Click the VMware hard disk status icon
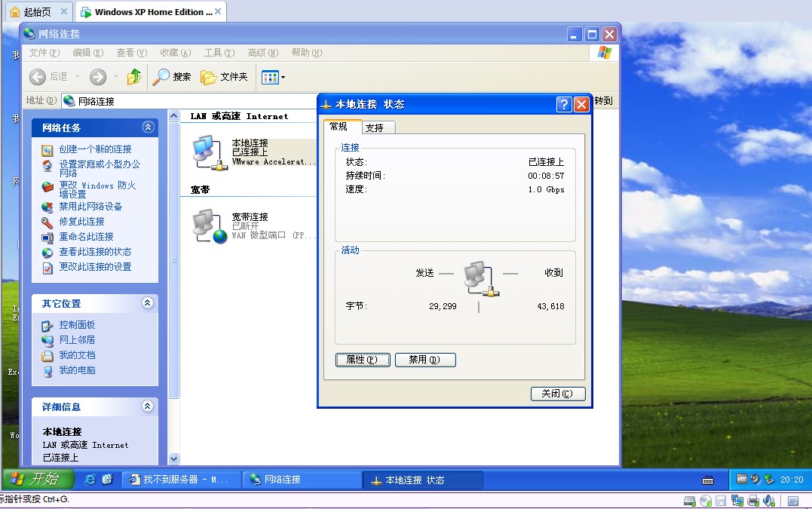 point(690,501)
